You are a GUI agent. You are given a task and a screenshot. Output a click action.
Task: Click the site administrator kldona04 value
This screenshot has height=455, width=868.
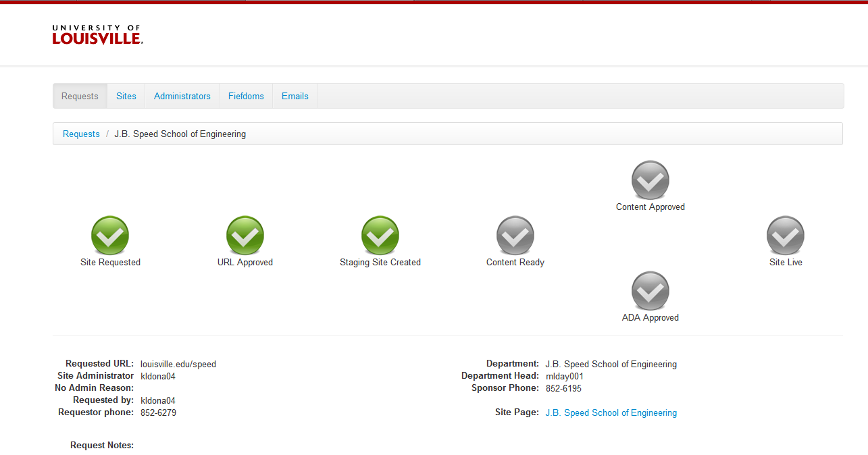click(x=158, y=376)
